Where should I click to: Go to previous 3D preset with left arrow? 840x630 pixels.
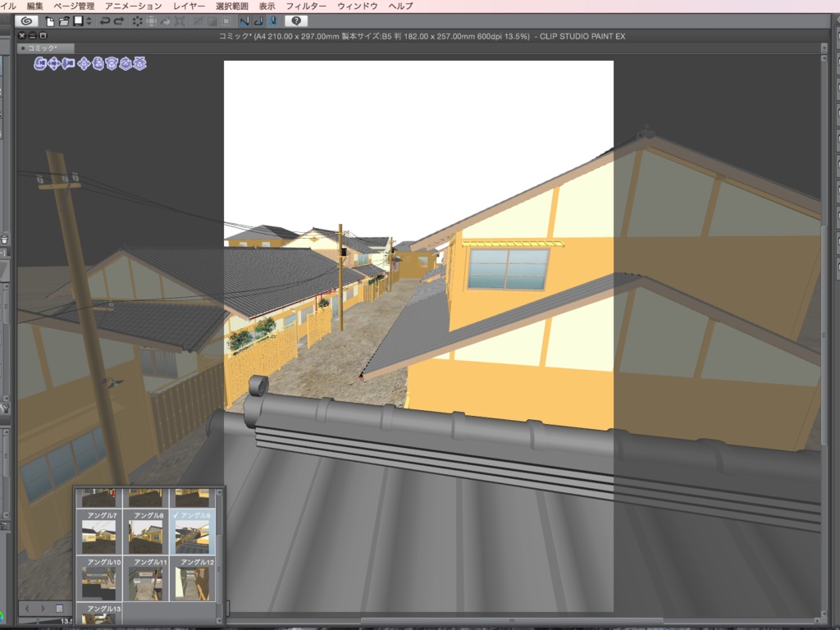click(27, 609)
